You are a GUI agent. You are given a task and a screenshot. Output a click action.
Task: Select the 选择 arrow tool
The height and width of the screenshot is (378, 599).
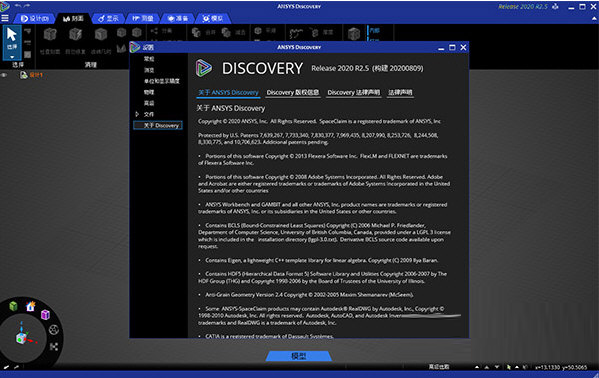[x=12, y=39]
